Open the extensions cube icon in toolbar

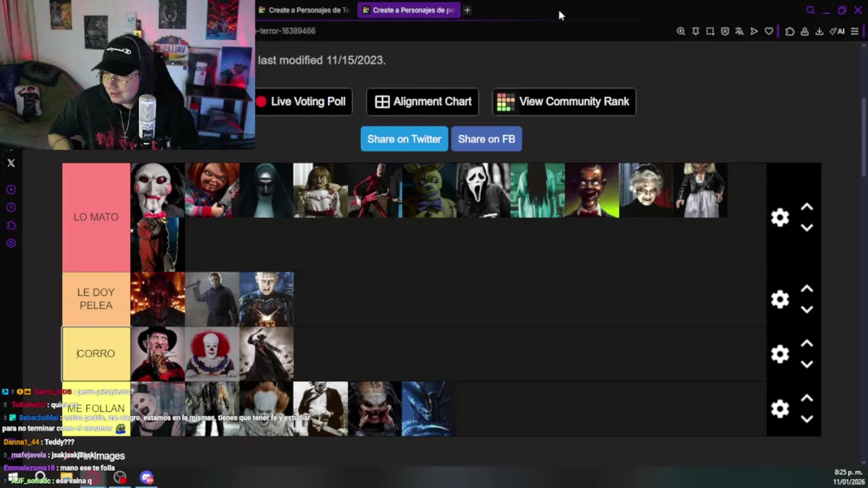pos(790,31)
